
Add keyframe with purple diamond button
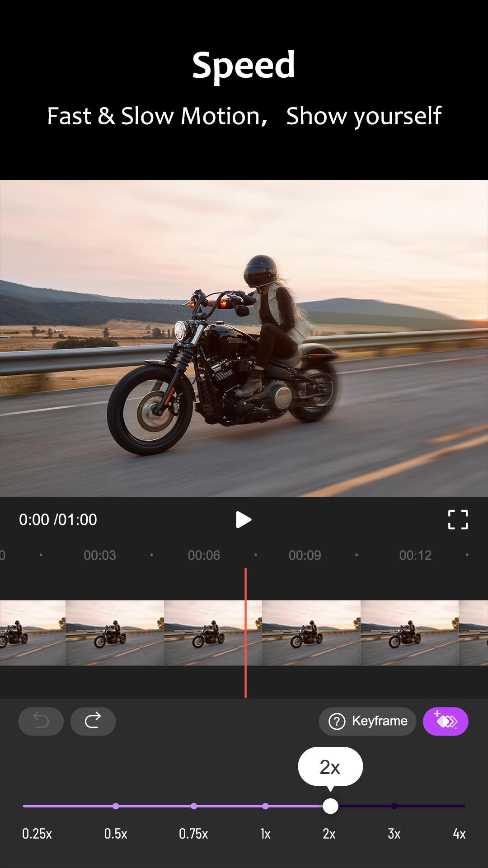coord(446,721)
